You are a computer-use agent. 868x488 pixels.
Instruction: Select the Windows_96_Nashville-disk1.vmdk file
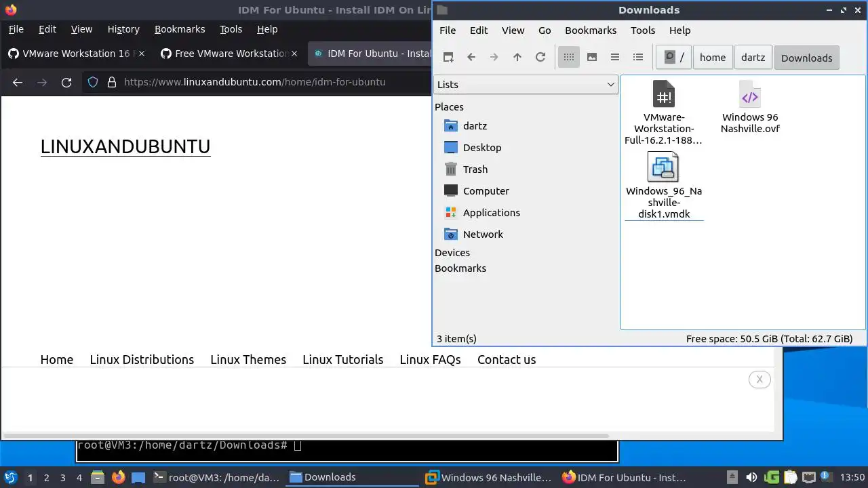pos(663,185)
